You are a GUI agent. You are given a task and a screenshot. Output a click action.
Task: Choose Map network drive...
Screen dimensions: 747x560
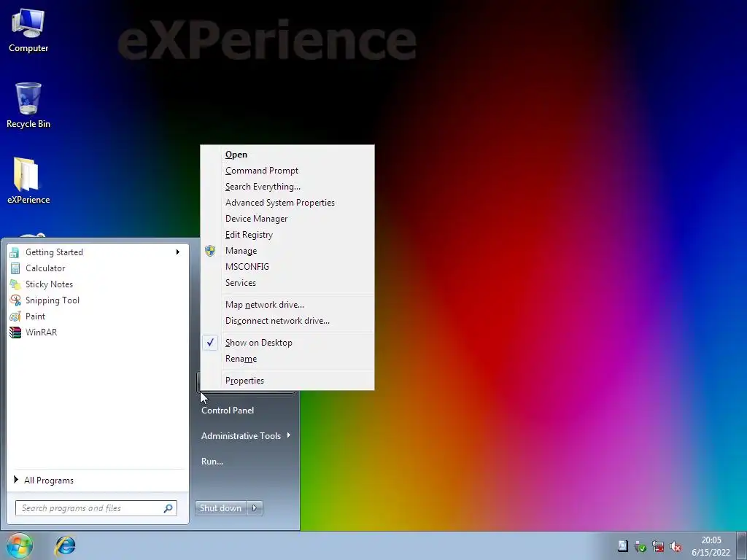[287, 305]
